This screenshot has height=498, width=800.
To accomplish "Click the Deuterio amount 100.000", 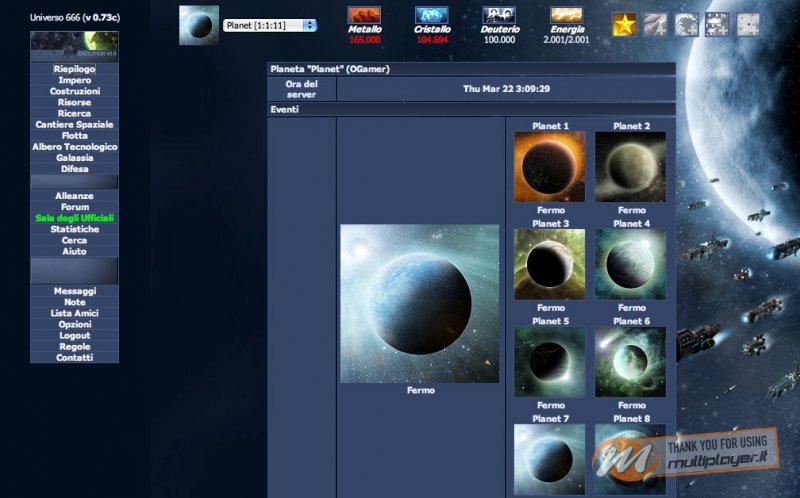I will [499, 40].
